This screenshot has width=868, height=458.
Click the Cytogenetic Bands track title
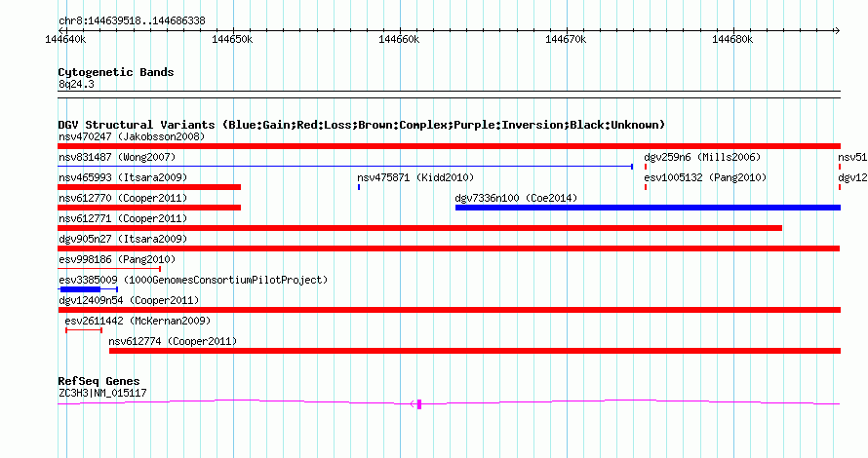point(116,72)
